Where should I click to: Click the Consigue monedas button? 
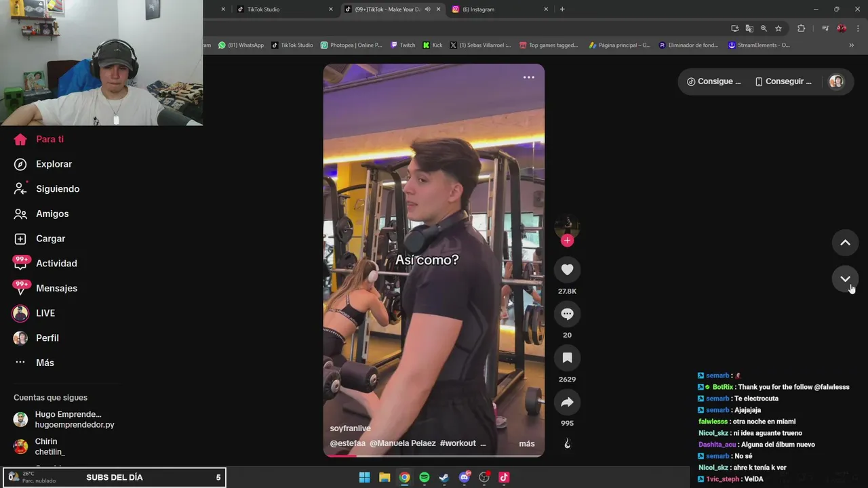coord(713,81)
